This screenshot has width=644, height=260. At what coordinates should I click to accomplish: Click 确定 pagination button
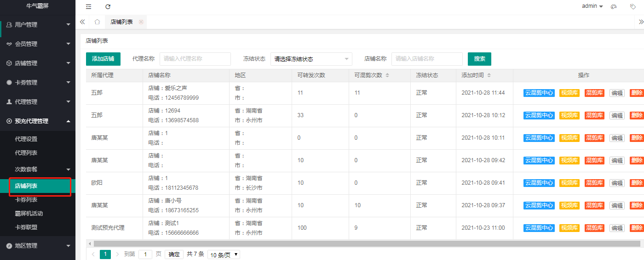click(x=174, y=254)
